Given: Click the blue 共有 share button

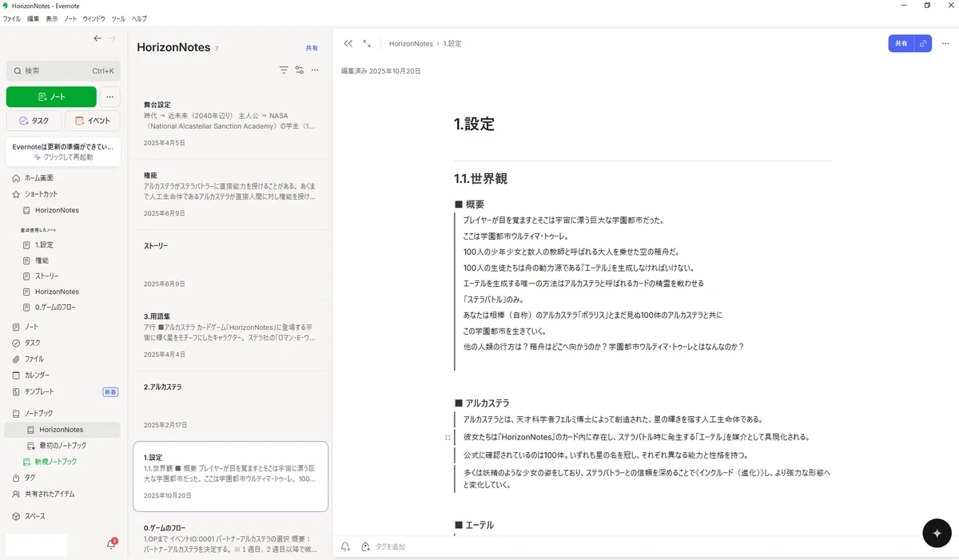Looking at the screenshot, I should coord(901,44).
